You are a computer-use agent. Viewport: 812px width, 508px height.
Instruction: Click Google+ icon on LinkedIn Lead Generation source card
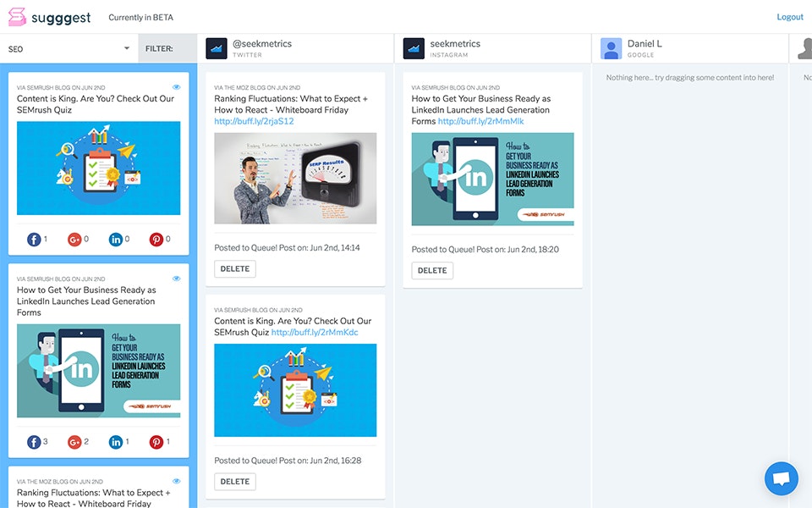click(74, 442)
